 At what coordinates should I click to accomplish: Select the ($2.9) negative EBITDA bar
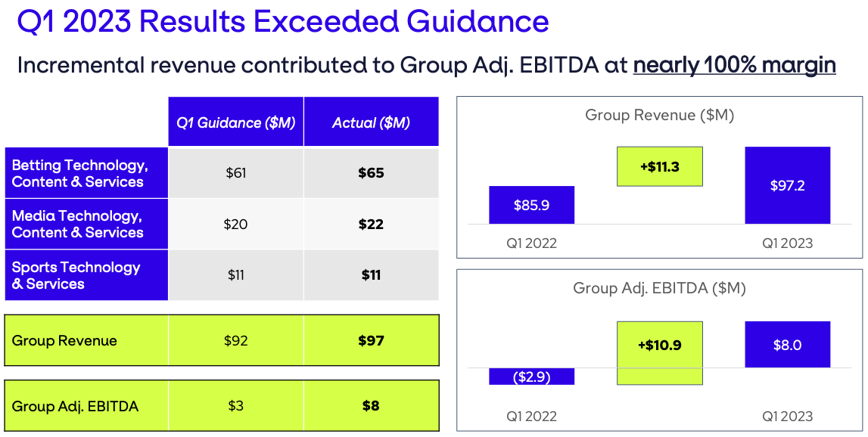[x=531, y=377]
